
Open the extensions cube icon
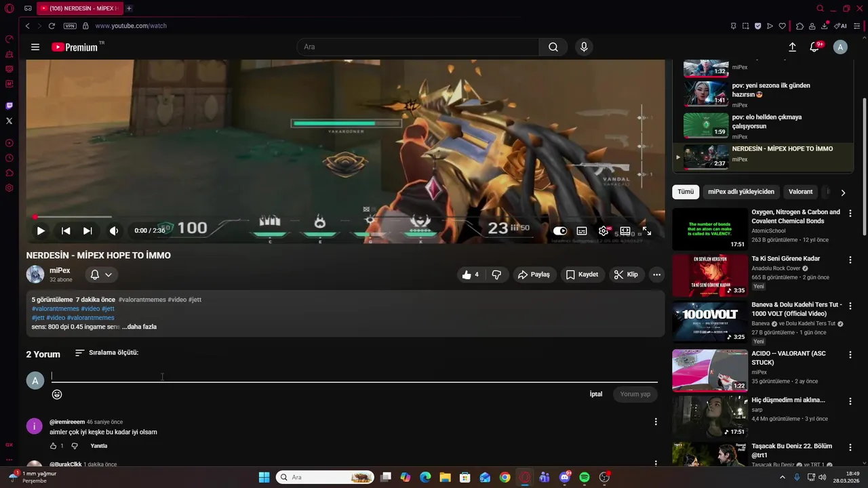(x=800, y=26)
